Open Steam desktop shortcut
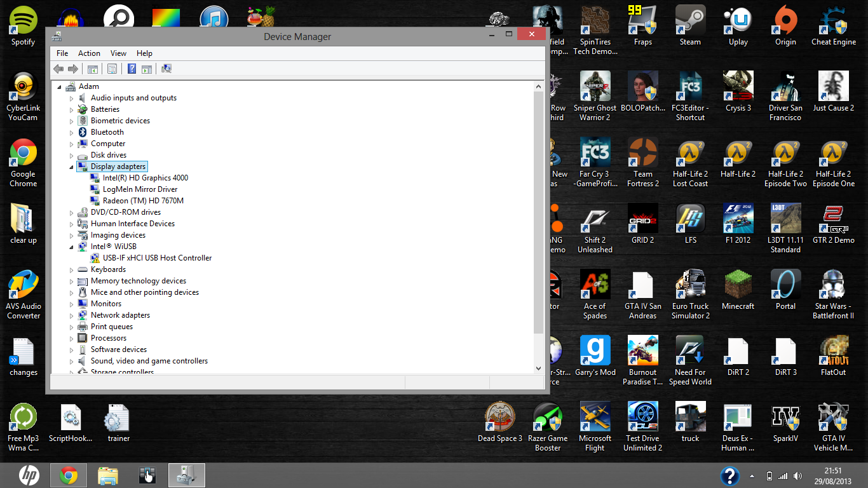868x488 pixels. tap(690, 26)
